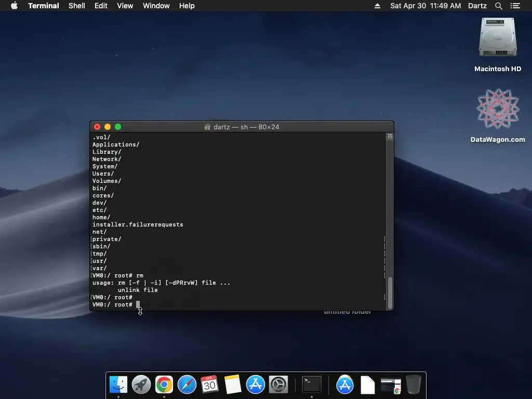
Task: Click the 'sbin/' line in Terminal
Action: (x=101, y=246)
